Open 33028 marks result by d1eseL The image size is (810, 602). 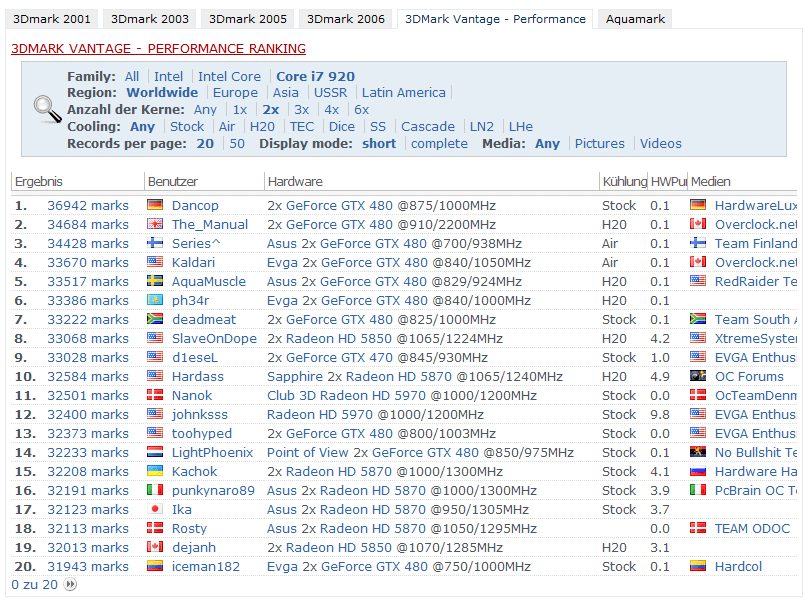coord(88,358)
